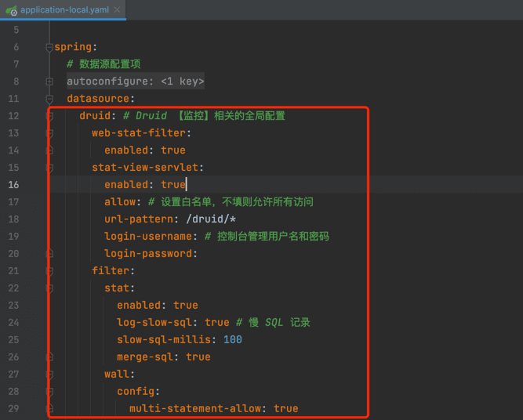Screen dimensions: 523x420
Task: Click the Spring leaf icon on the file tab
Action: pos(10,9)
